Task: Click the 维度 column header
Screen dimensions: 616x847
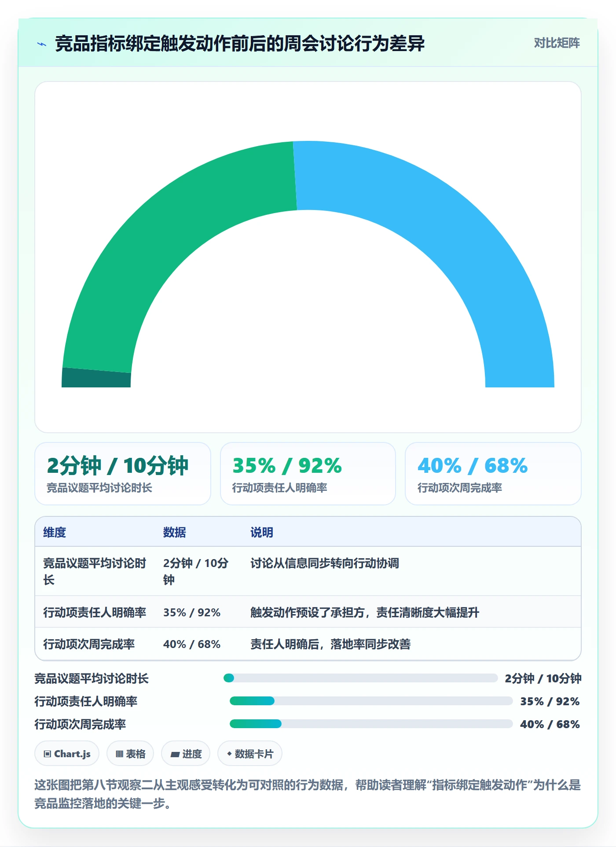Action: click(x=55, y=532)
